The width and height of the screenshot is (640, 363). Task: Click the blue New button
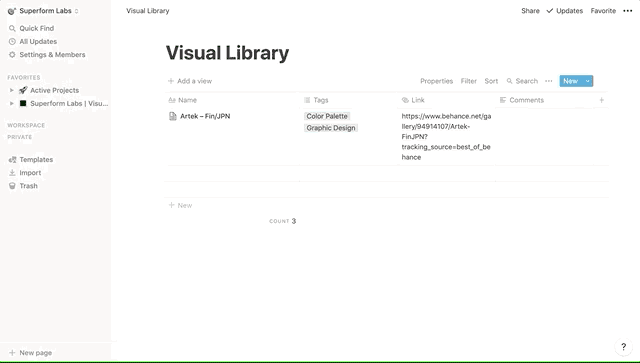(571, 81)
